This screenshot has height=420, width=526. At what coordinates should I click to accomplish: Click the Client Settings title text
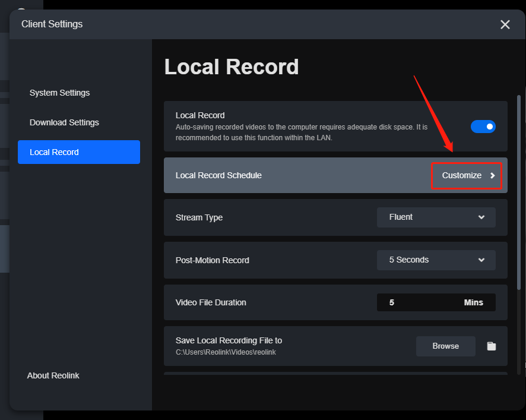pos(52,24)
